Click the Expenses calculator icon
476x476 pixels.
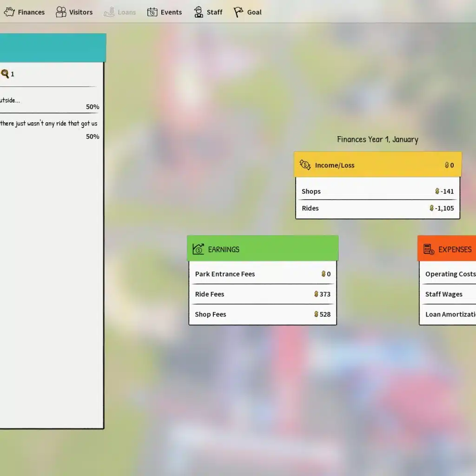(x=429, y=249)
